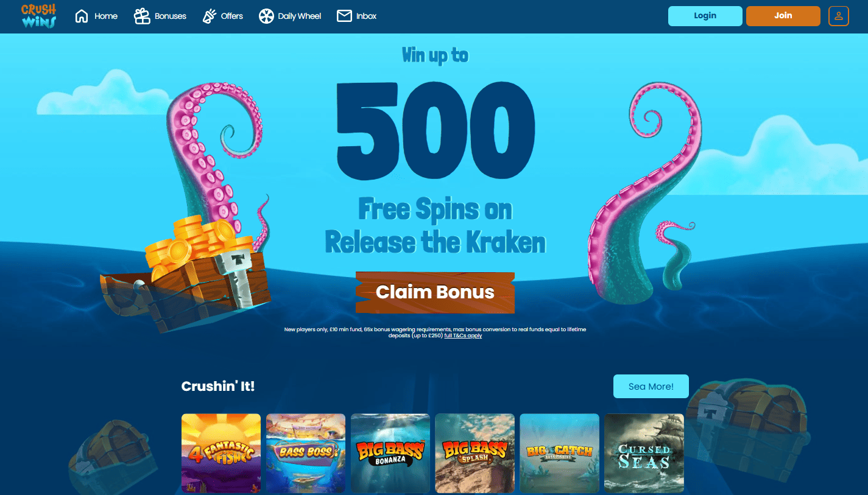Click the Offers party popper icon
This screenshot has height=495, width=868.
pyautogui.click(x=210, y=16)
